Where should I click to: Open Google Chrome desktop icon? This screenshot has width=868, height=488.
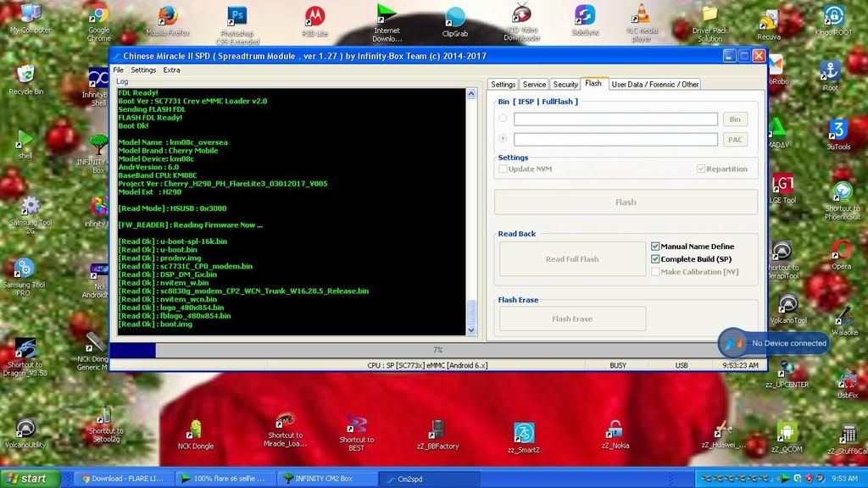pos(98,16)
